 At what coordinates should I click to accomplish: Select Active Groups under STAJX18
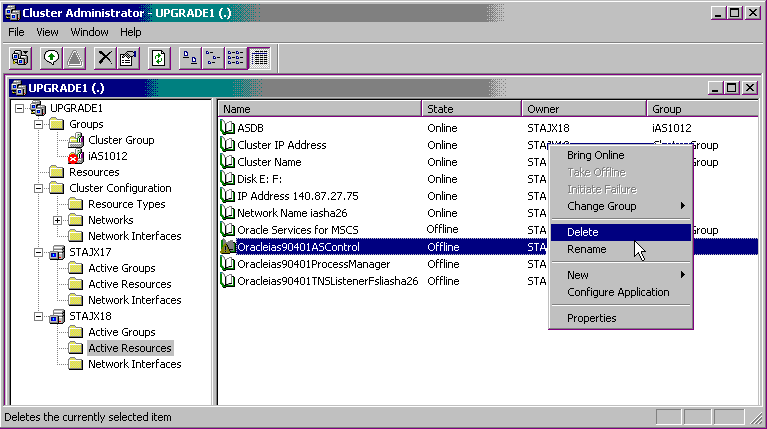[121, 332]
